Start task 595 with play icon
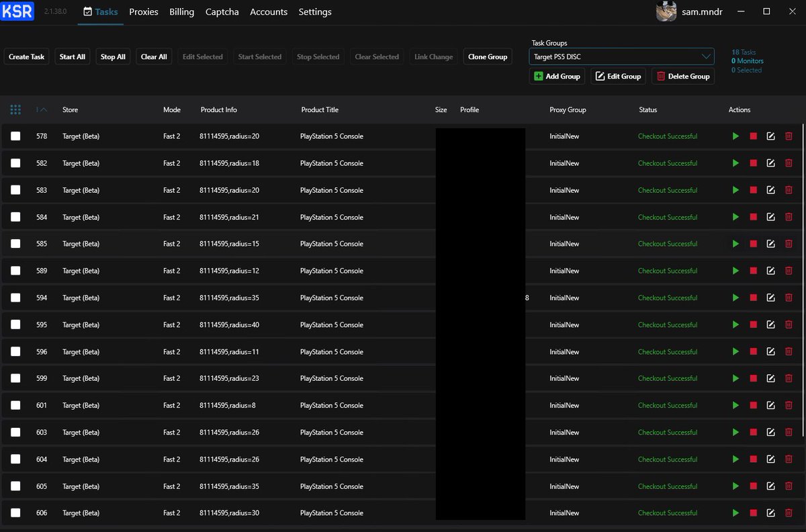806x532 pixels. pyautogui.click(x=736, y=324)
